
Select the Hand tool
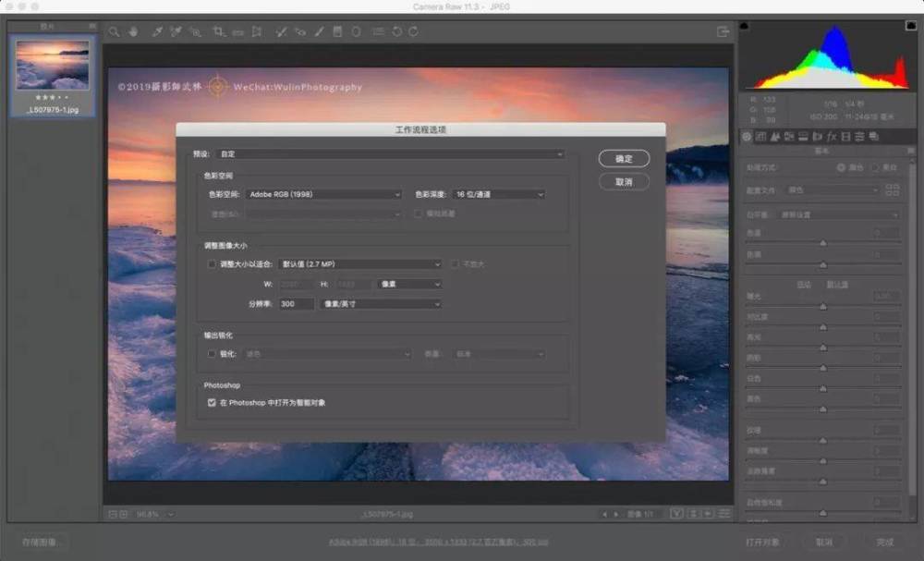134,31
